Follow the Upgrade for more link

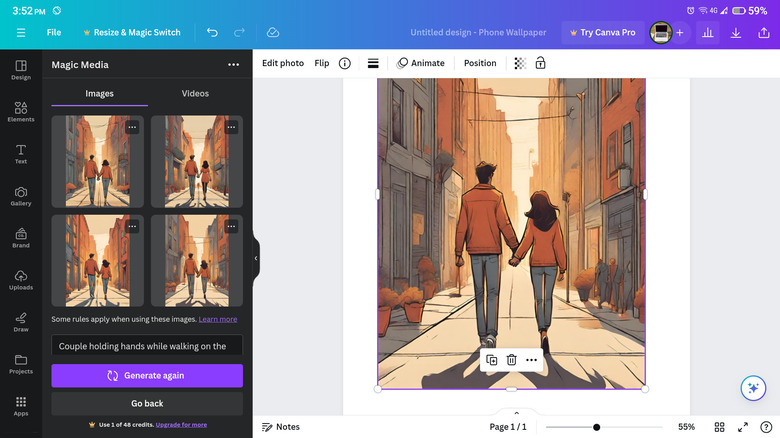181,425
